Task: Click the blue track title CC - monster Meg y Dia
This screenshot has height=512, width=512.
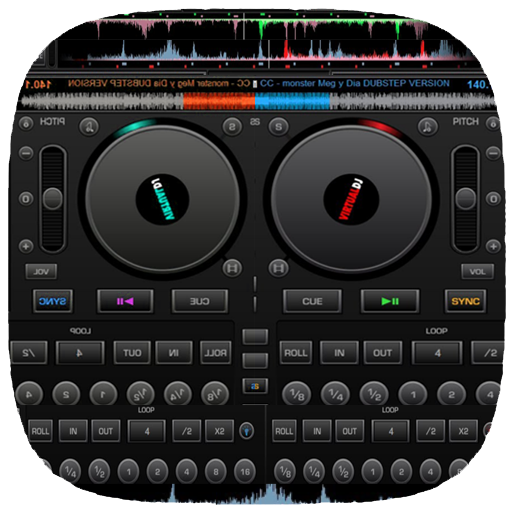Action: click(355, 83)
